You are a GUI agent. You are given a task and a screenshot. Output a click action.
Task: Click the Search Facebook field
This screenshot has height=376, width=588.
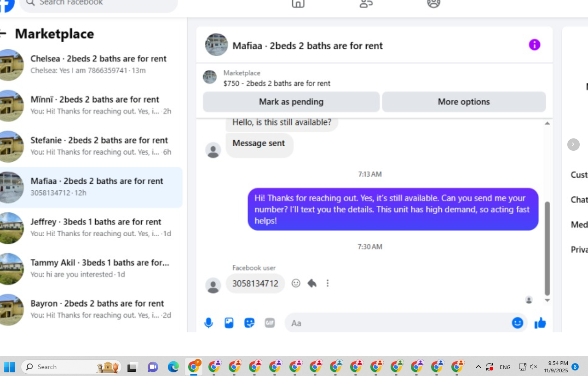point(99,4)
